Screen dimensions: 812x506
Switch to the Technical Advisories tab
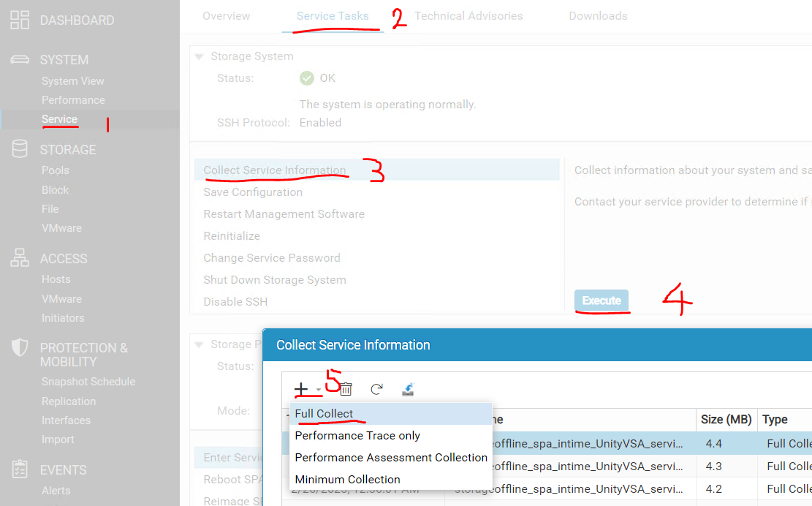point(468,15)
